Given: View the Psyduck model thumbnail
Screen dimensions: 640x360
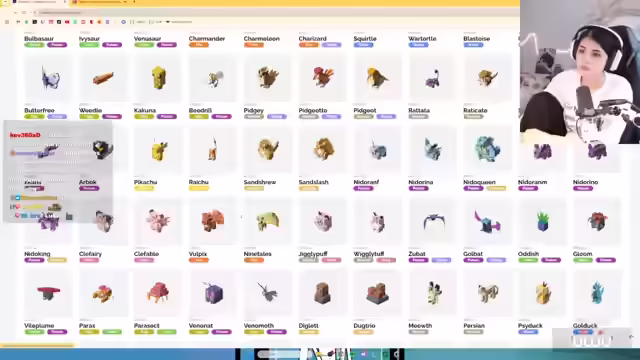Looking at the screenshot, I should click(542, 293).
